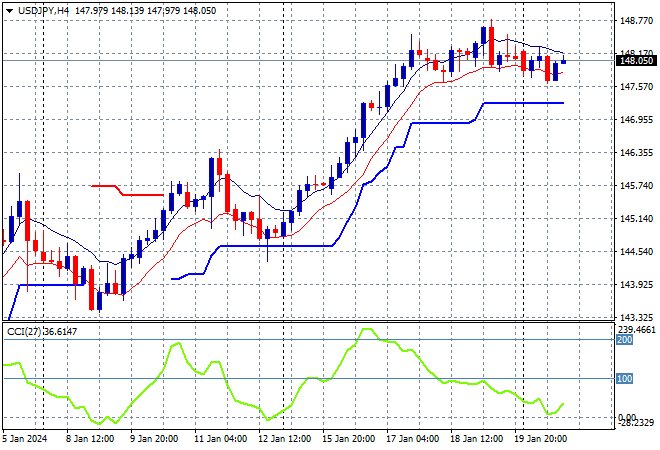Viewport: 660px width, 450px height.
Task: Click the 0.00 level label in CCI scale
Action: pyautogui.click(x=630, y=417)
